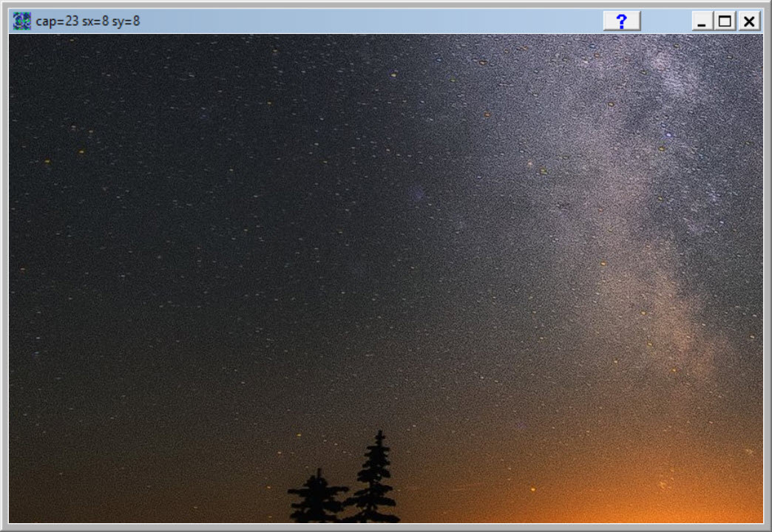Screen dimensions: 772x532
Task: Click the application icon in the title bar
Action: (21, 21)
